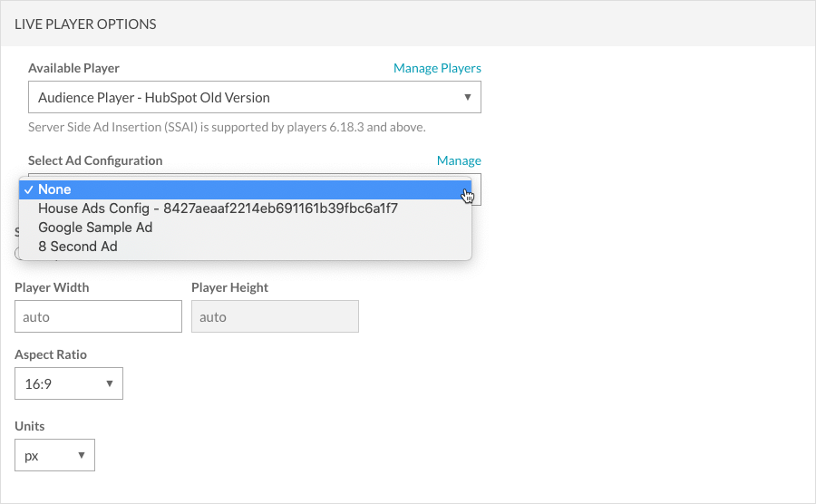Click the Manage link for ad configurations
The image size is (816, 504).
coord(459,160)
